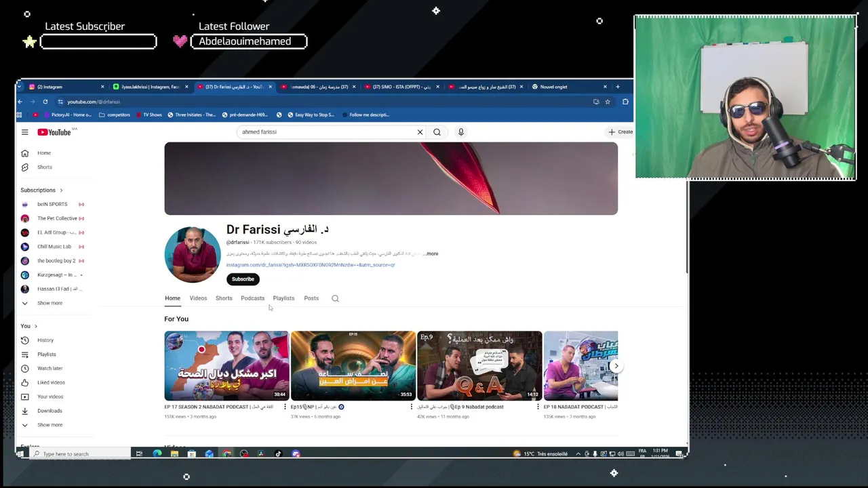Image resolution: width=868 pixels, height=488 pixels.
Task: Open the YouTube hamburger guide menu
Action: 24,132
